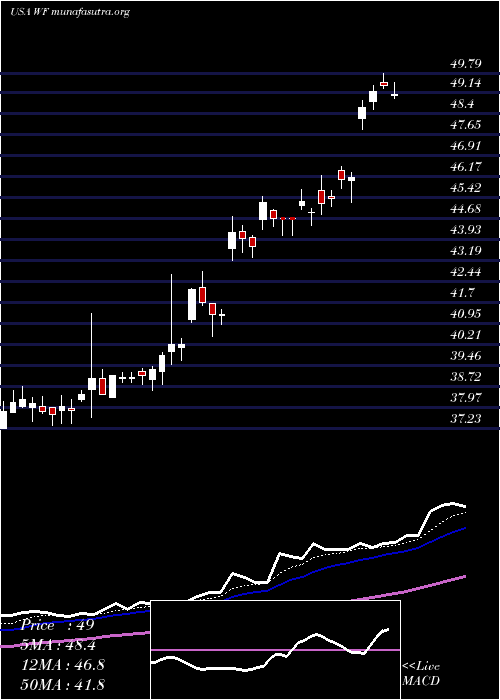Viewport: 500px width, 700px height.
Task: Click the 37.23 price axis label
Action: pos(466,418)
